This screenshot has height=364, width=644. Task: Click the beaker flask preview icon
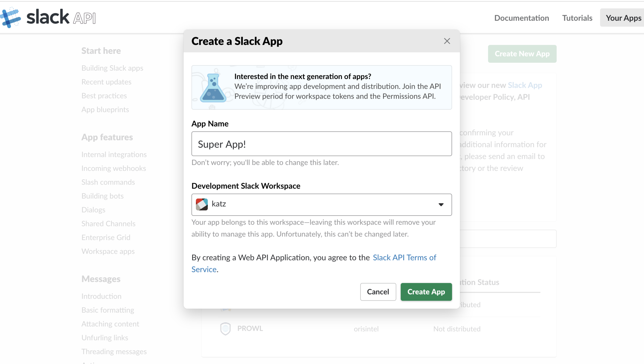213,88
